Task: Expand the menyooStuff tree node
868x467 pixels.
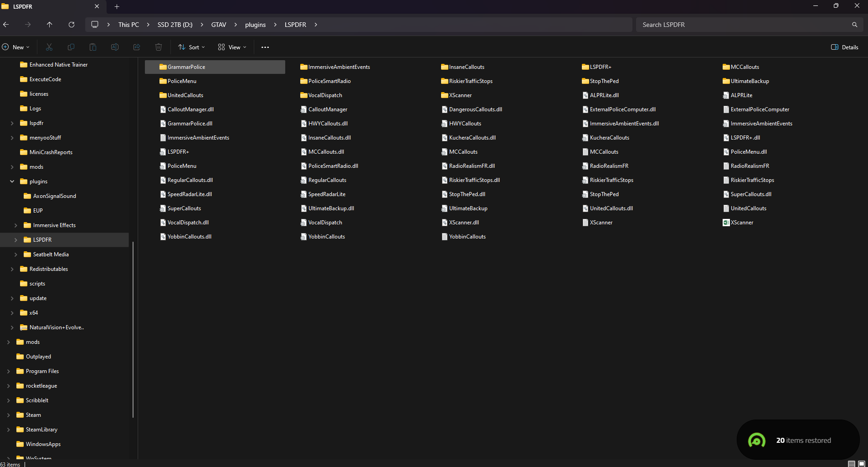Action: click(12, 138)
